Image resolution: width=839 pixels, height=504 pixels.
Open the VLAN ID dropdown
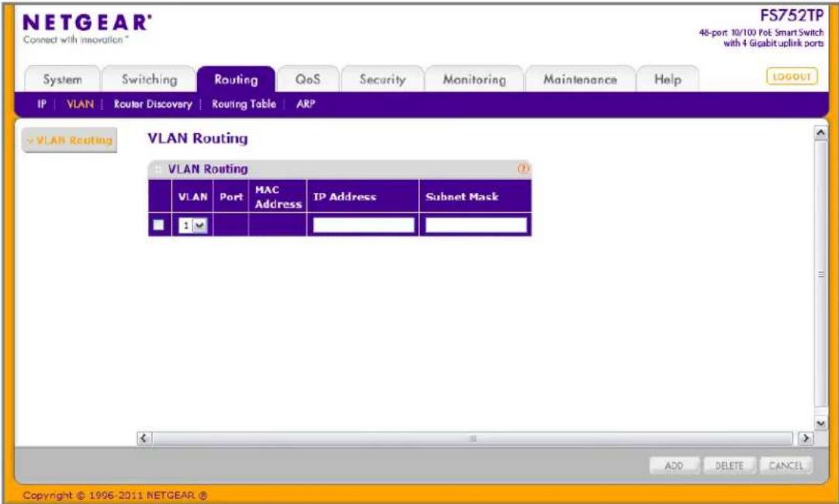coord(192,226)
